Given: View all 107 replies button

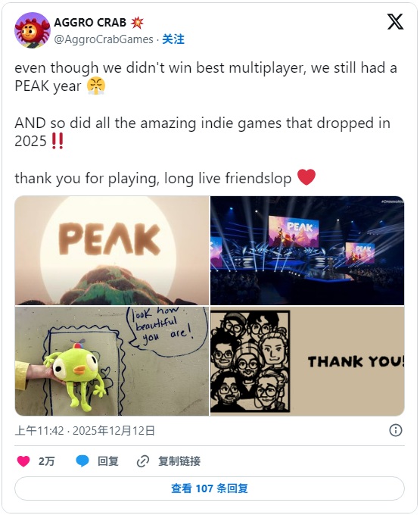Looking at the screenshot, I should tap(210, 488).
